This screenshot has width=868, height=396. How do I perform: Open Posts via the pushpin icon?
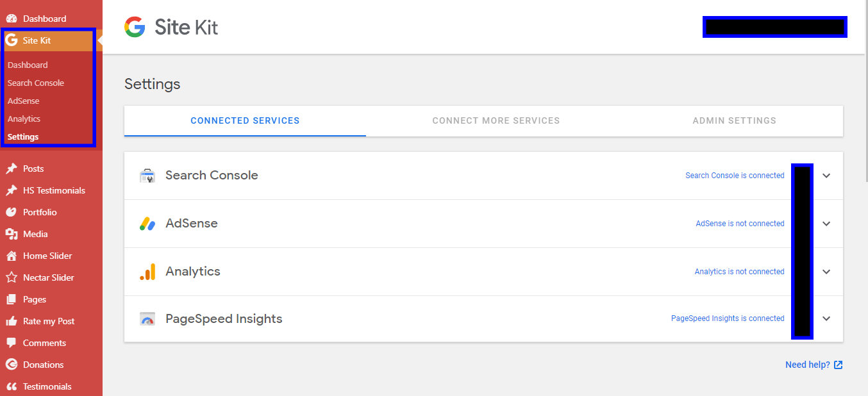pos(11,169)
